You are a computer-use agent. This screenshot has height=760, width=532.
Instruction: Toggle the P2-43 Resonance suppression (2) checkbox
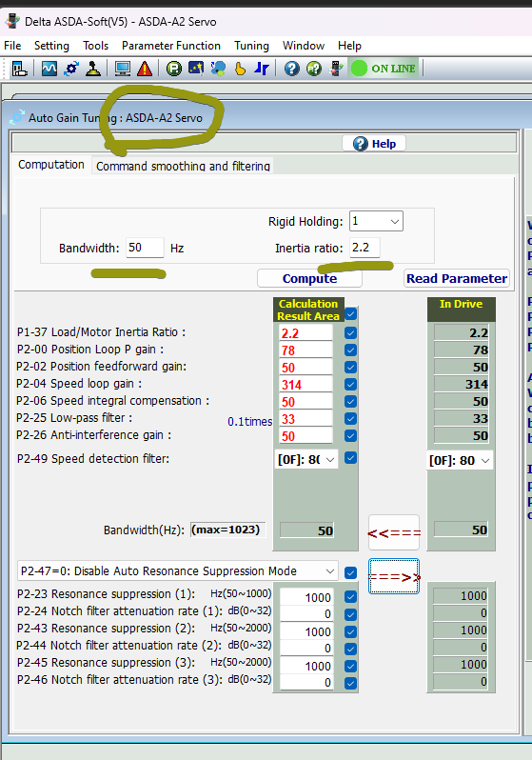[351, 631]
